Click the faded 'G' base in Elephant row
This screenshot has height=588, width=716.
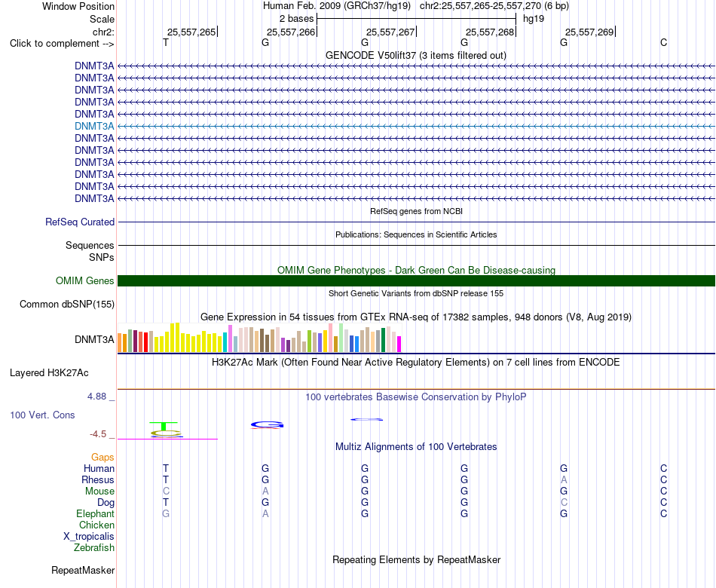tap(166, 513)
